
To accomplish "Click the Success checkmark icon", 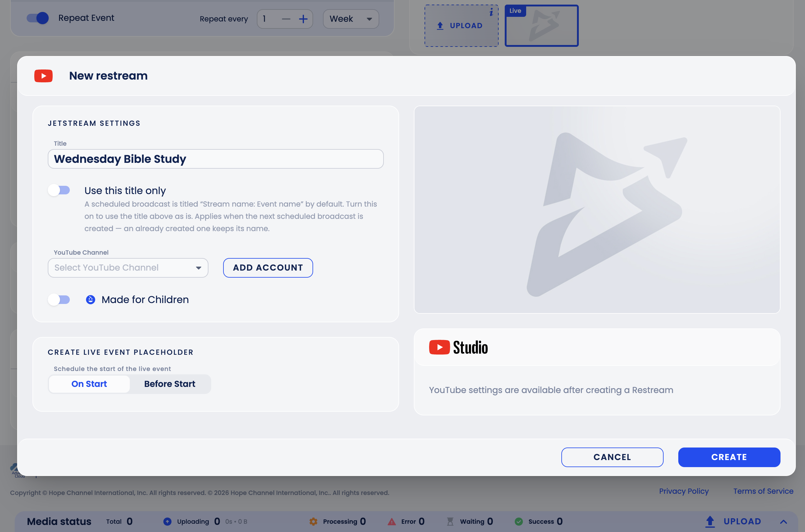I will (519, 522).
